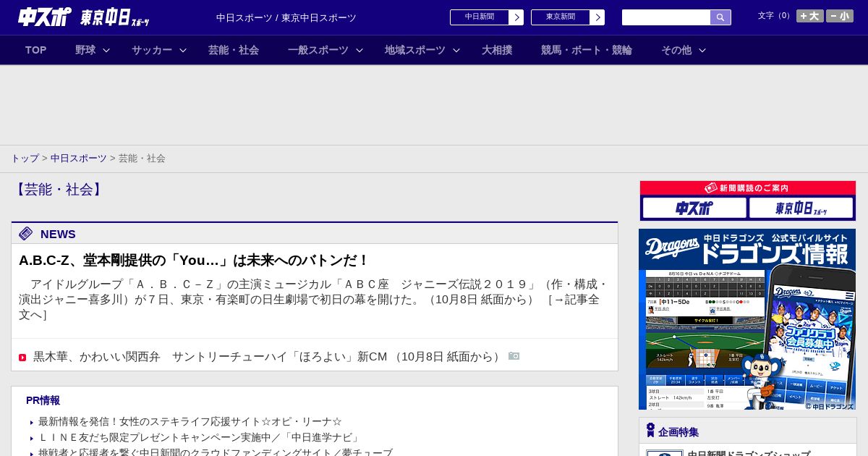Click red bullet icon before 黒木華 article
The image size is (868, 456).
[22, 358]
